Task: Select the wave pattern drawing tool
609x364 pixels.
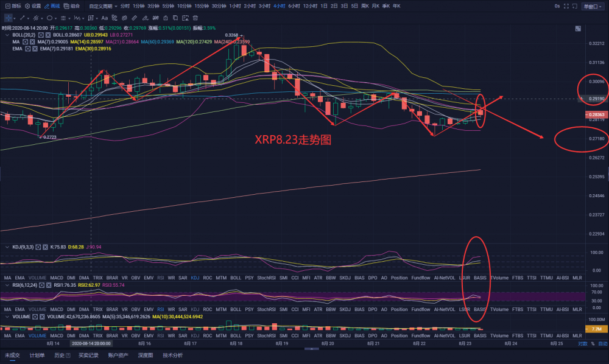Action: [x=77, y=18]
